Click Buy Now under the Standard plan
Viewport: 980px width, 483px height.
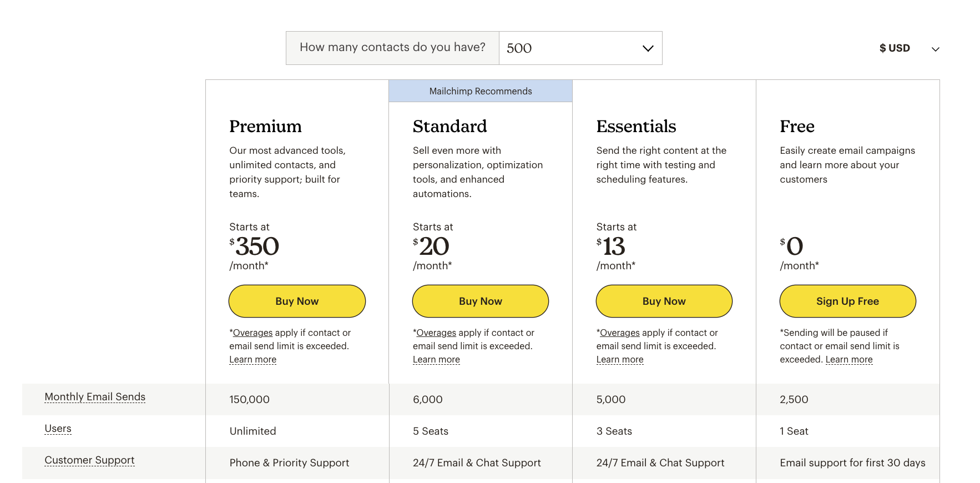pos(480,301)
